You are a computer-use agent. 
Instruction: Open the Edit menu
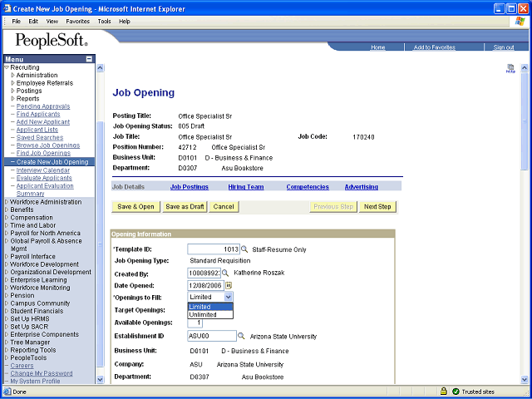point(33,21)
